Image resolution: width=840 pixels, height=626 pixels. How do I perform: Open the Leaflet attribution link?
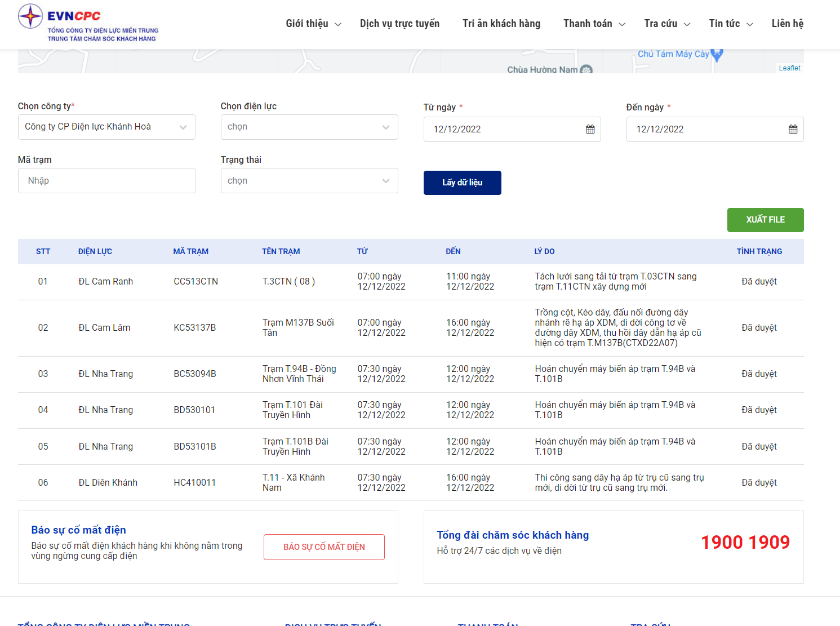coord(789,68)
